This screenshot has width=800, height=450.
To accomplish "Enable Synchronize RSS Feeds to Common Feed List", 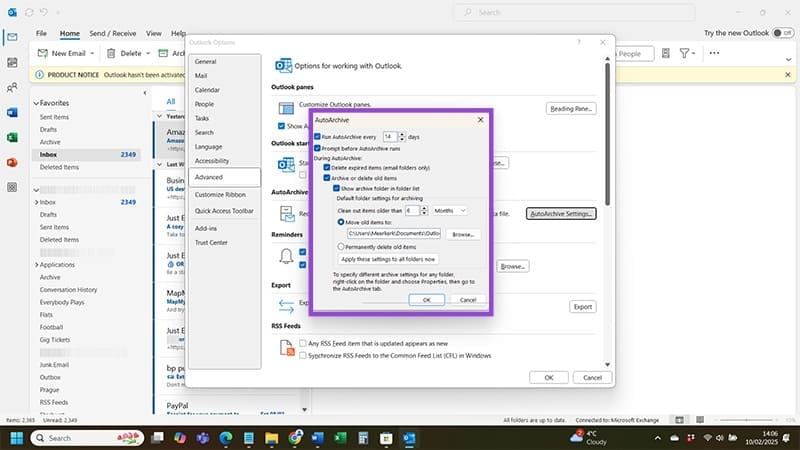I will click(x=303, y=356).
